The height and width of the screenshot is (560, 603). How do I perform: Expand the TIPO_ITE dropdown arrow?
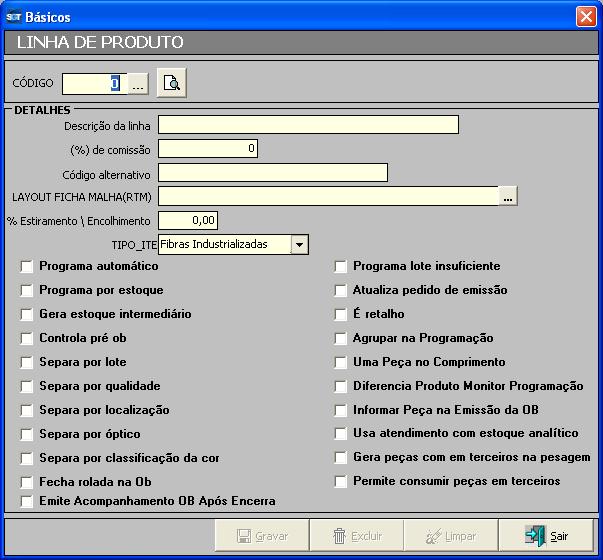pos(299,244)
